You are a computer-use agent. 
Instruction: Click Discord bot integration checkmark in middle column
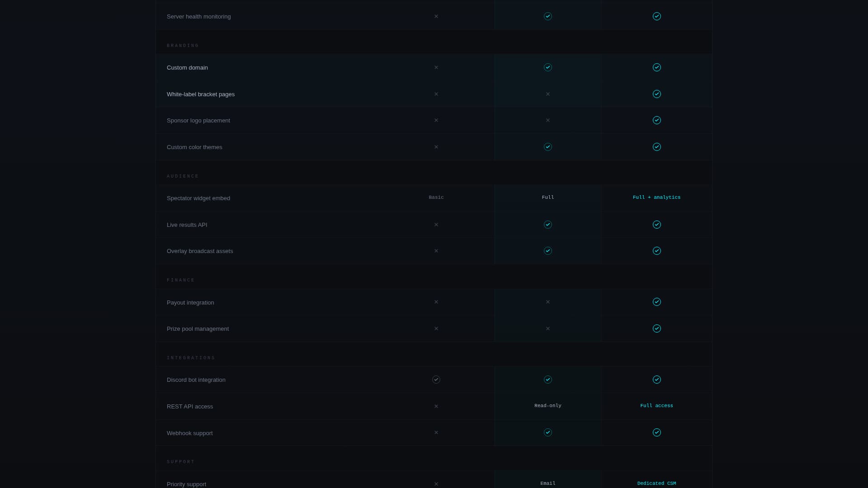548,380
